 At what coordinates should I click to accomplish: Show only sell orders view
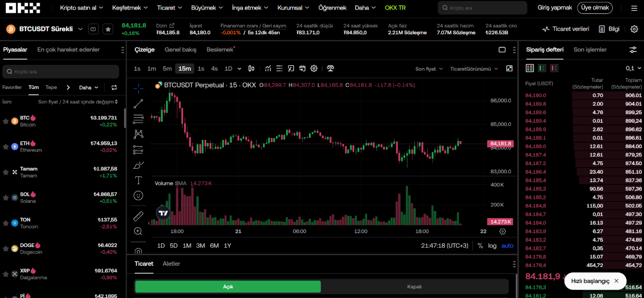[554, 68]
